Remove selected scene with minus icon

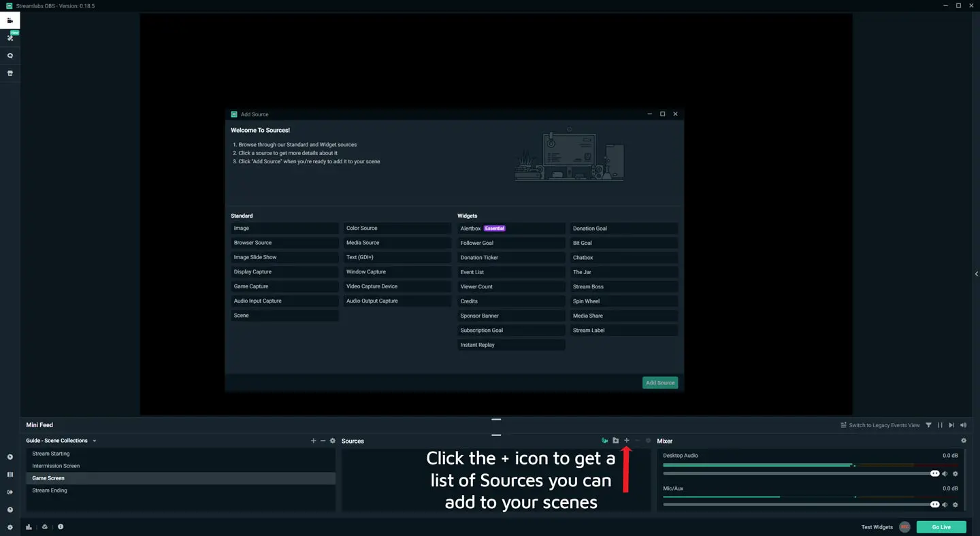(323, 441)
